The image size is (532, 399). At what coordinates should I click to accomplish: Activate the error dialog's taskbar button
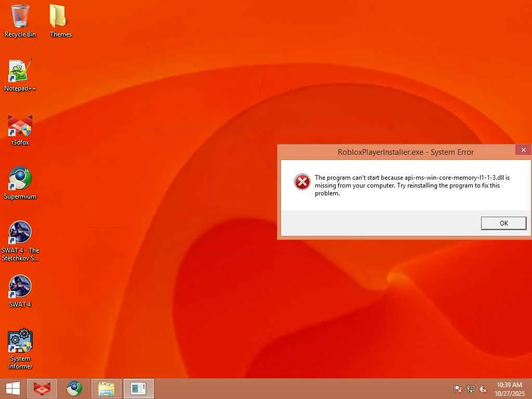point(138,389)
